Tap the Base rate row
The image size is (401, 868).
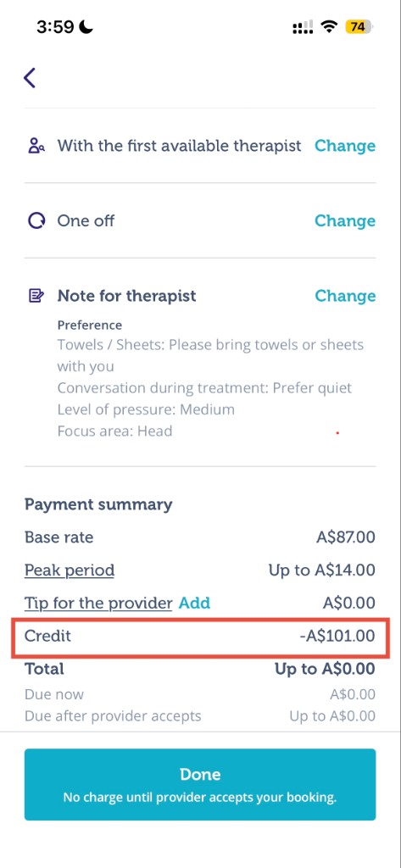(200, 537)
